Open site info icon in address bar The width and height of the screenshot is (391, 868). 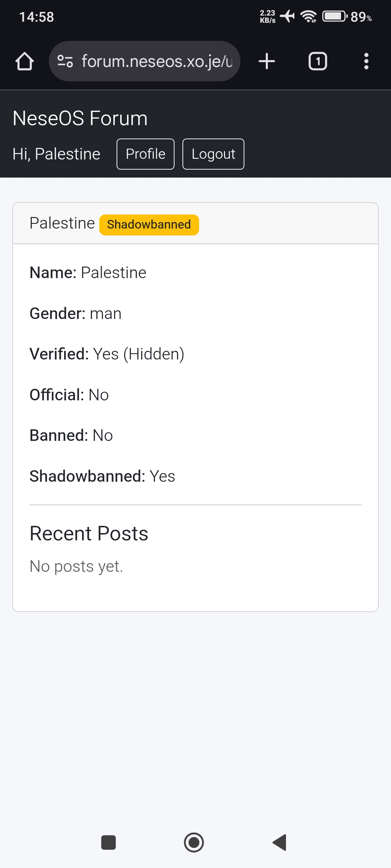(65, 61)
